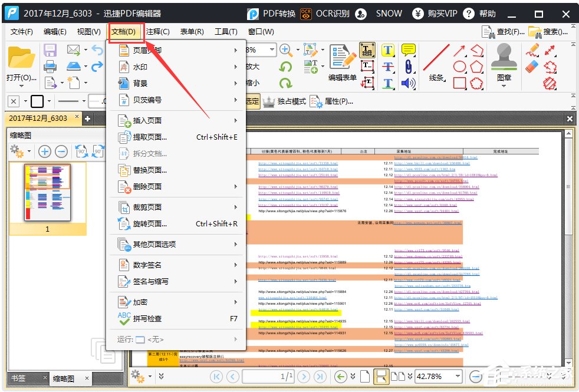This screenshot has width=579, height=392.
Task: Open the 42.78% zoom level dropdown
Action: [458, 376]
